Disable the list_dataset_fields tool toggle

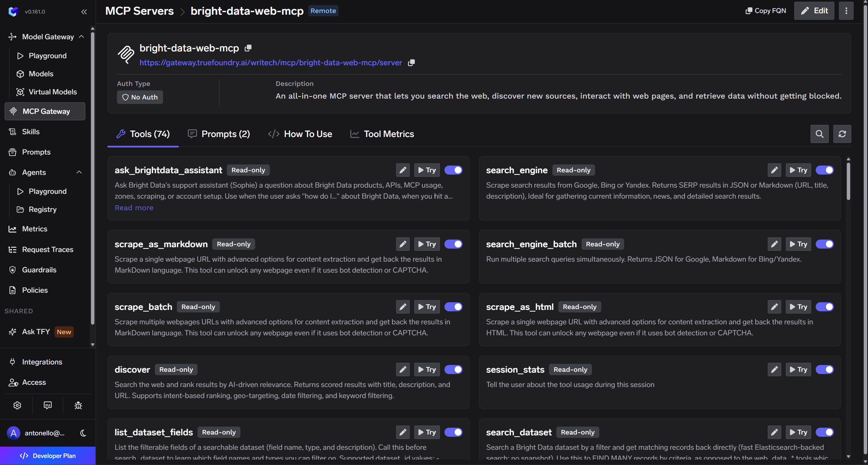click(453, 432)
